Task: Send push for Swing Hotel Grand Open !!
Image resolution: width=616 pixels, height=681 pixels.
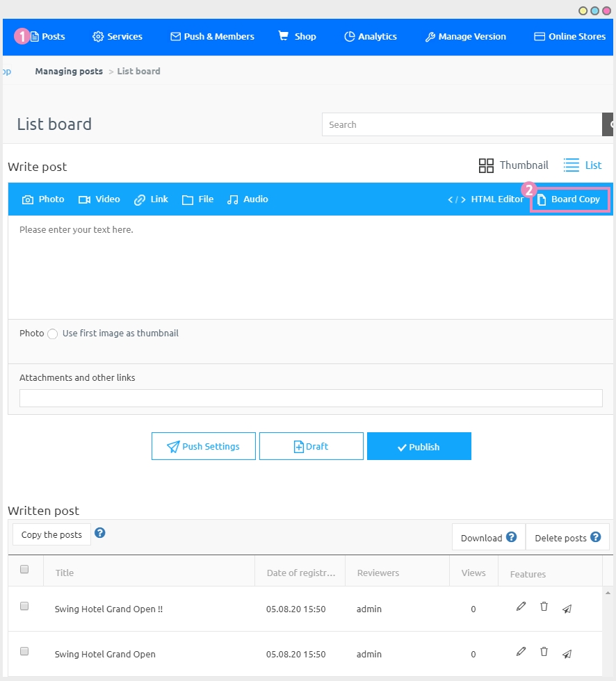Action: click(x=567, y=609)
